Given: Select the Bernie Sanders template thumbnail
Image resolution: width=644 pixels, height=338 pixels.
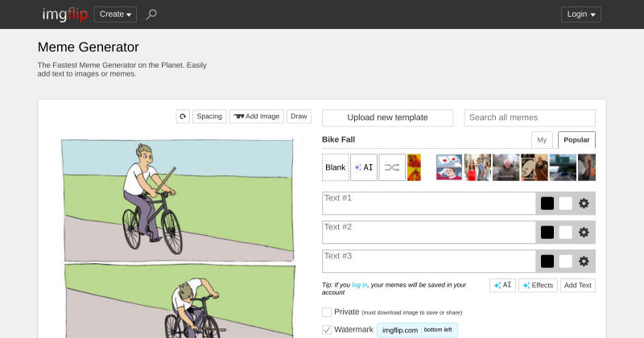Looking at the screenshot, I should tap(506, 167).
